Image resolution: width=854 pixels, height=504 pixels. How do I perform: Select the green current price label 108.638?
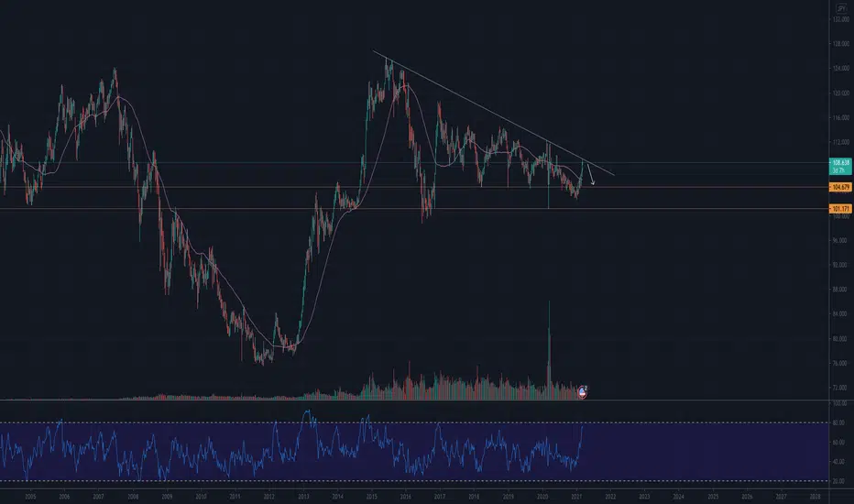[x=840, y=166]
